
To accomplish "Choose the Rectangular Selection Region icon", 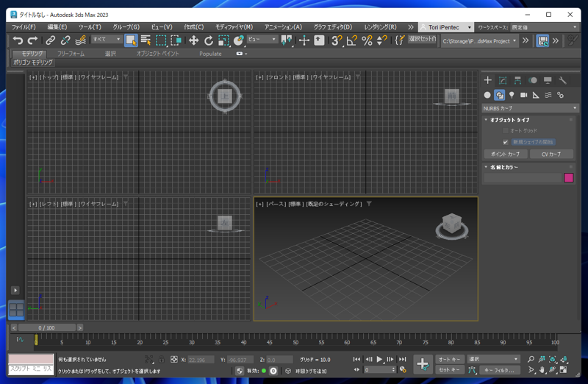I will tap(161, 40).
